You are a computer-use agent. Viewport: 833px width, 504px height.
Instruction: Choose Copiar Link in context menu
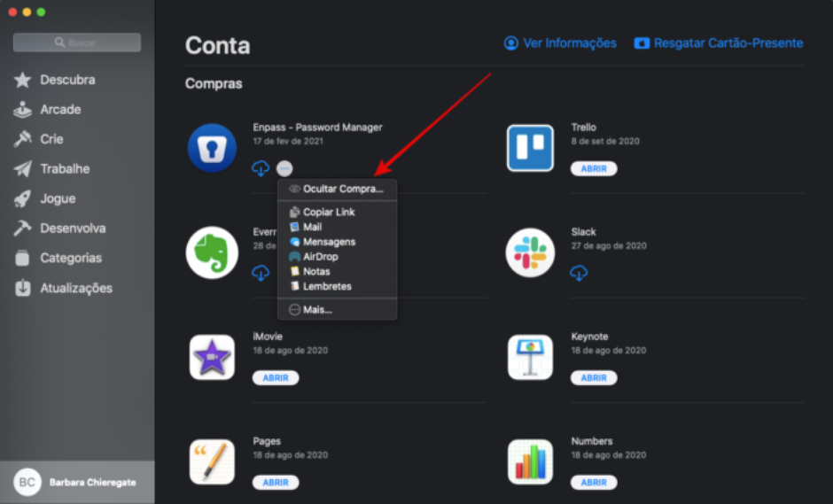(x=338, y=212)
